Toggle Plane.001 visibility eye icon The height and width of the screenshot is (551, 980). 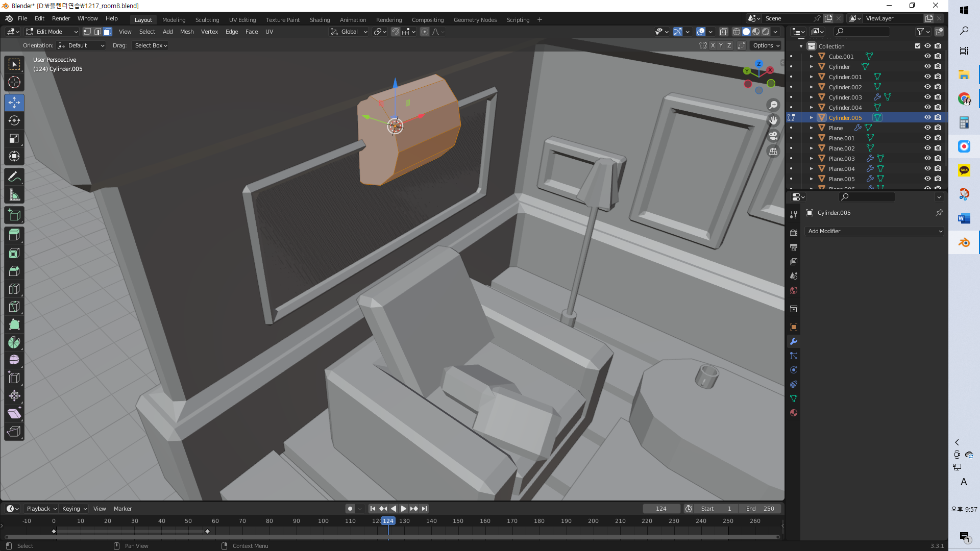pyautogui.click(x=927, y=138)
